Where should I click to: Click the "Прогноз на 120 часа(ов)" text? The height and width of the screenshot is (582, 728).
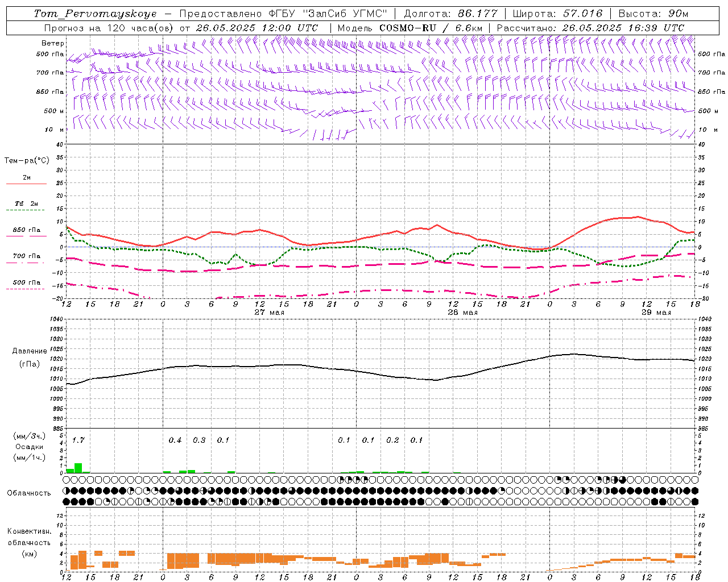click(109, 28)
